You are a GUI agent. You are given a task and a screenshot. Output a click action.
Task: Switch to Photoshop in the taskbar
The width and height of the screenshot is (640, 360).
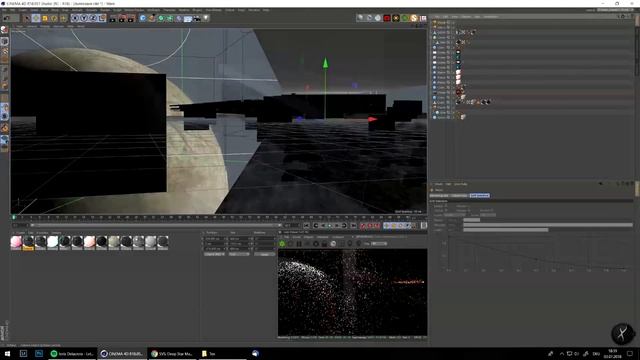tap(39, 353)
